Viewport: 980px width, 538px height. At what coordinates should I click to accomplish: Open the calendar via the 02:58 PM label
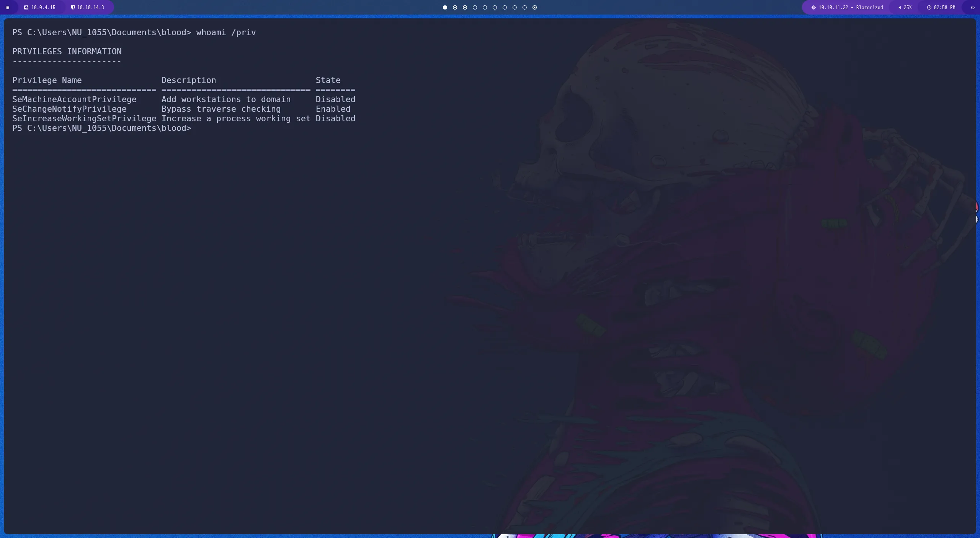click(944, 7)
